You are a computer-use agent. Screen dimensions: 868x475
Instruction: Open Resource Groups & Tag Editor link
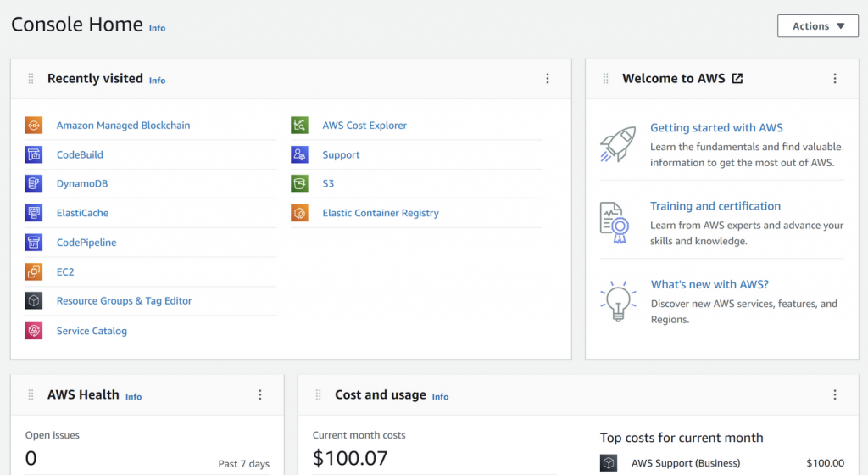click(x=124, y=300)
